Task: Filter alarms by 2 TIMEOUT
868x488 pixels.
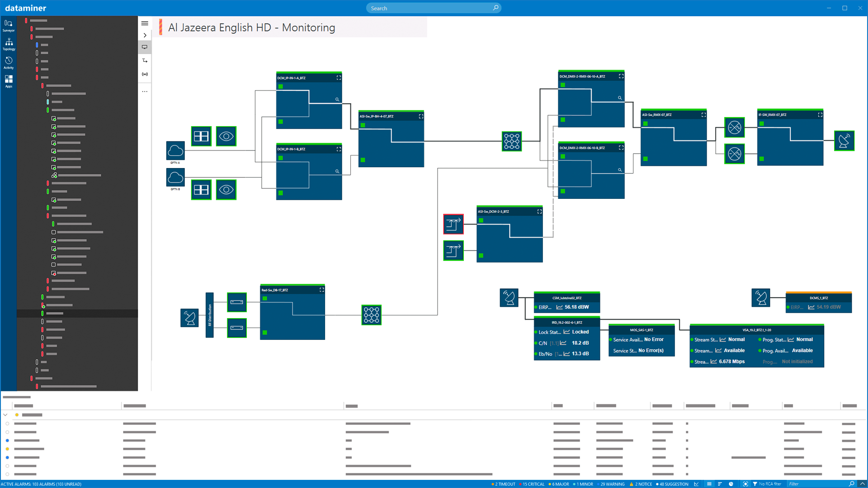Action: point(503,484)
